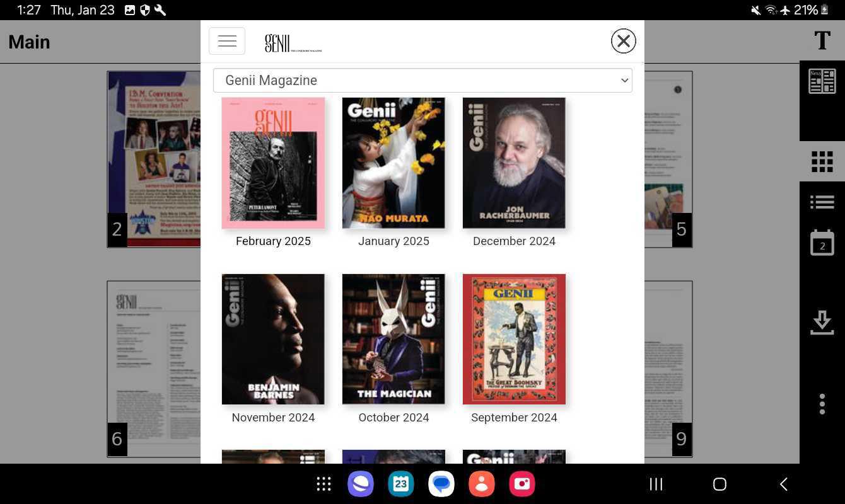Open the November 2024 Benjamin Barnes cover

pos(273,339)
